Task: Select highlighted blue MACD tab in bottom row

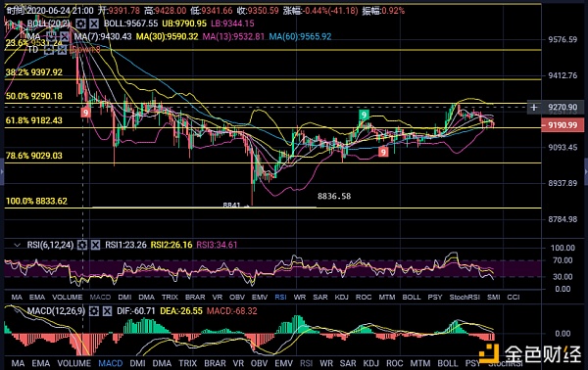Action: point(110,363)
